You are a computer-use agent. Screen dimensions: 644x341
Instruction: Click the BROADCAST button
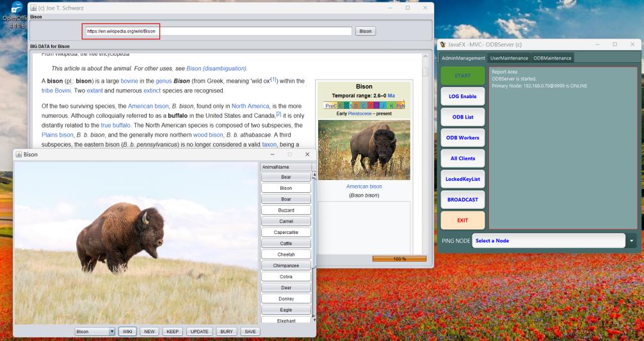click(462, 199)
